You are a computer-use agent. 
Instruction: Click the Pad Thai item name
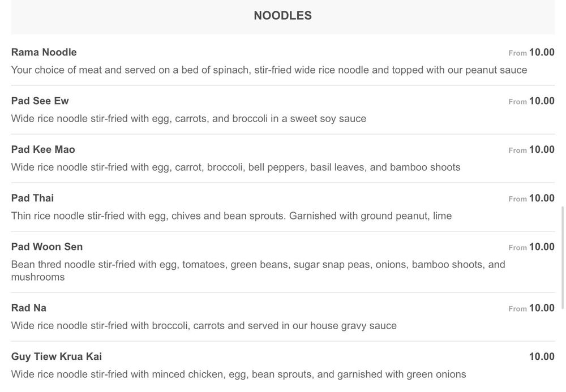(33, 199)
